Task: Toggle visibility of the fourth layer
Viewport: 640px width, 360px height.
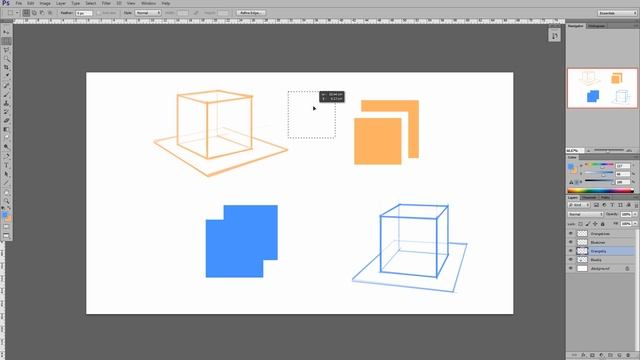Action: (571, 260)
